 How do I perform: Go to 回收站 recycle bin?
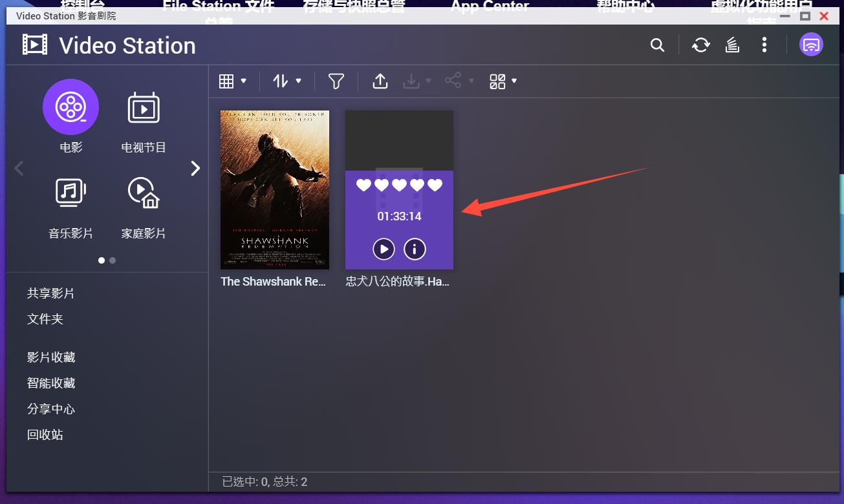pyautogui.click(x=45, y=435)
